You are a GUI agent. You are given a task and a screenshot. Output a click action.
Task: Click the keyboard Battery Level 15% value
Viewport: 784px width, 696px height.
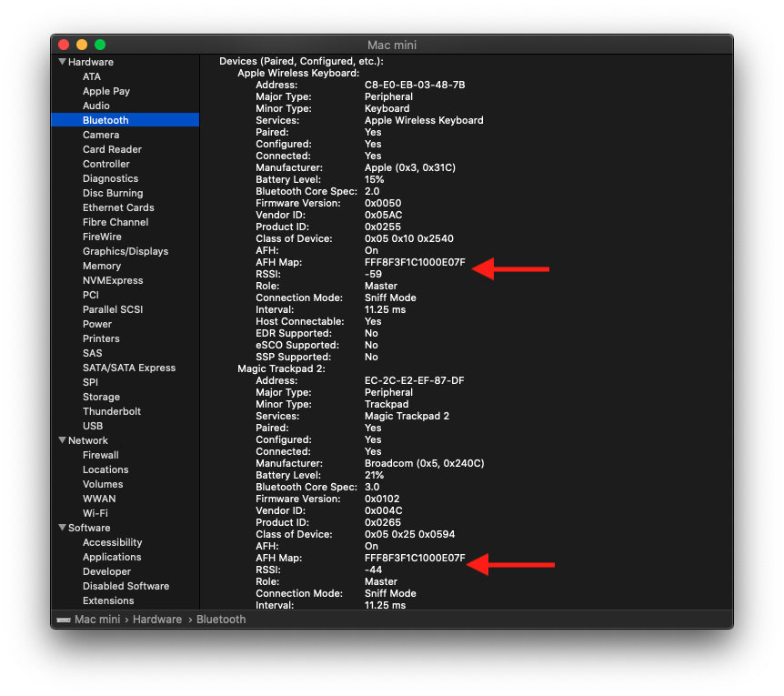(375, 179)
